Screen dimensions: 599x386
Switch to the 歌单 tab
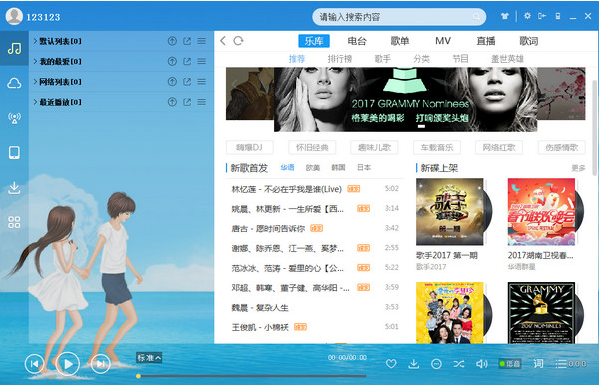coord(400,41)
